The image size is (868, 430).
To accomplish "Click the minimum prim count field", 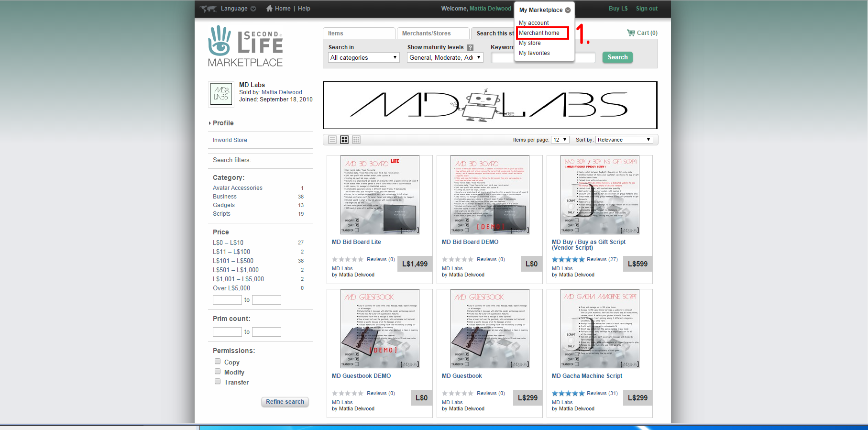I will pos(227,332).
